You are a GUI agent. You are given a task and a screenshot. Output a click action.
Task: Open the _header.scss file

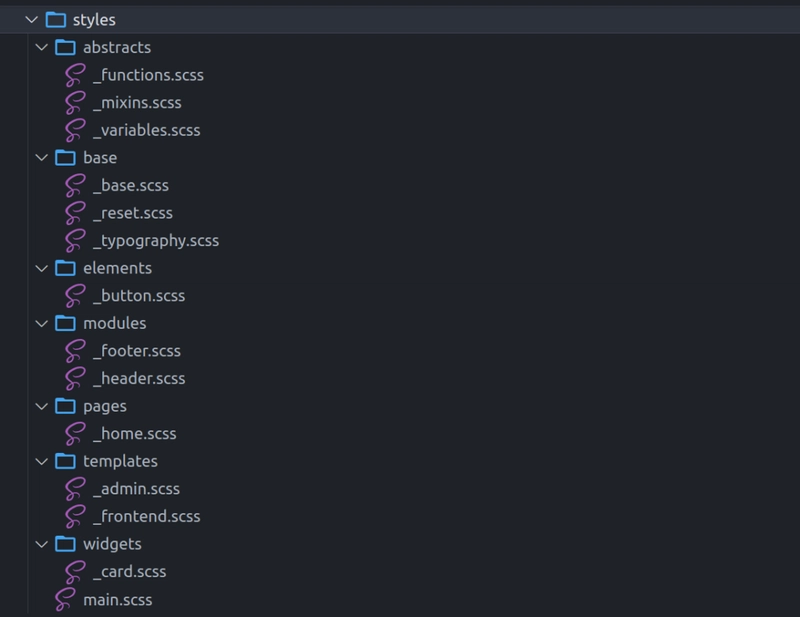[x=139, y=379]
